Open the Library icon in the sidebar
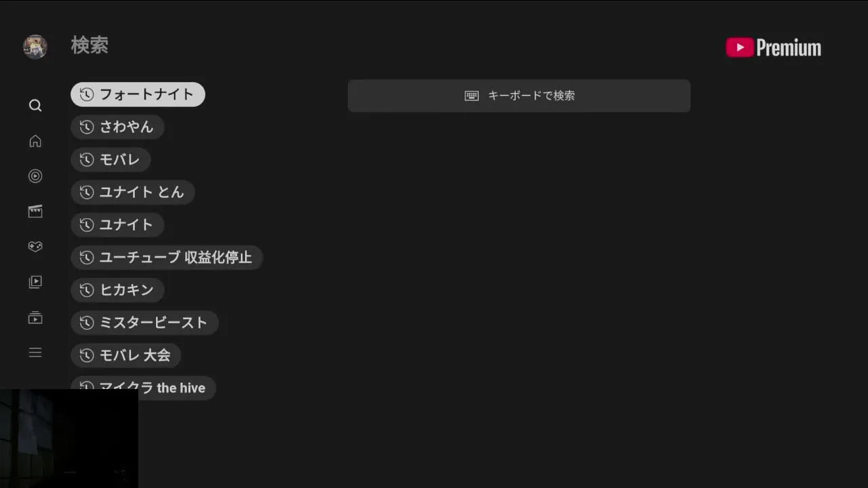The image size is (868, 488). point(35,282)
